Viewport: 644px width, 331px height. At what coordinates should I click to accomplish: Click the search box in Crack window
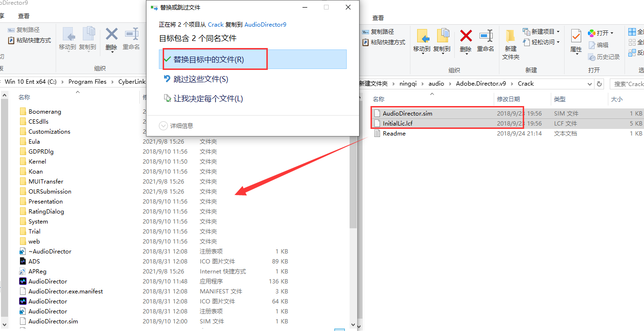(x=627, y=84)
